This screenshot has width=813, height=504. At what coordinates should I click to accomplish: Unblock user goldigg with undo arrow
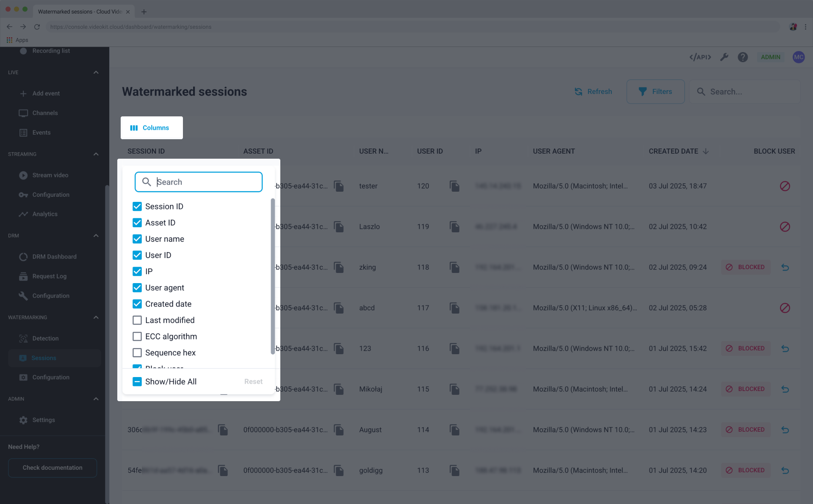point(785,471)
